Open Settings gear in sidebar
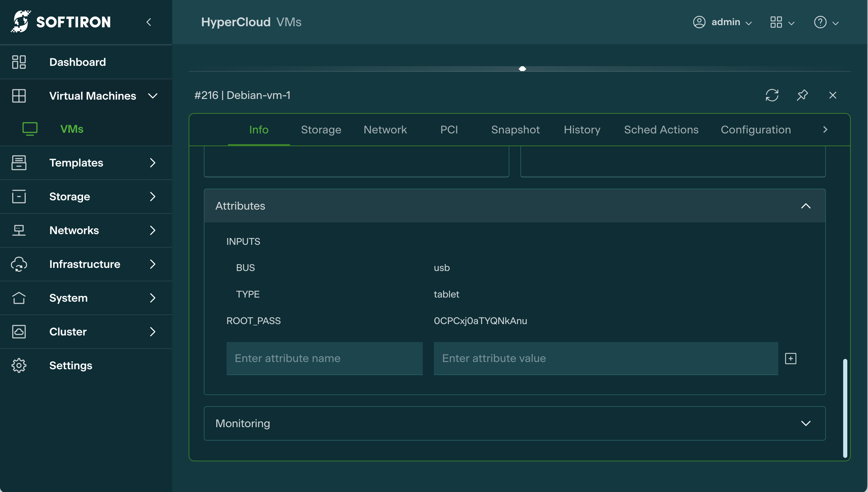868x492 pixels. point(70,365)
